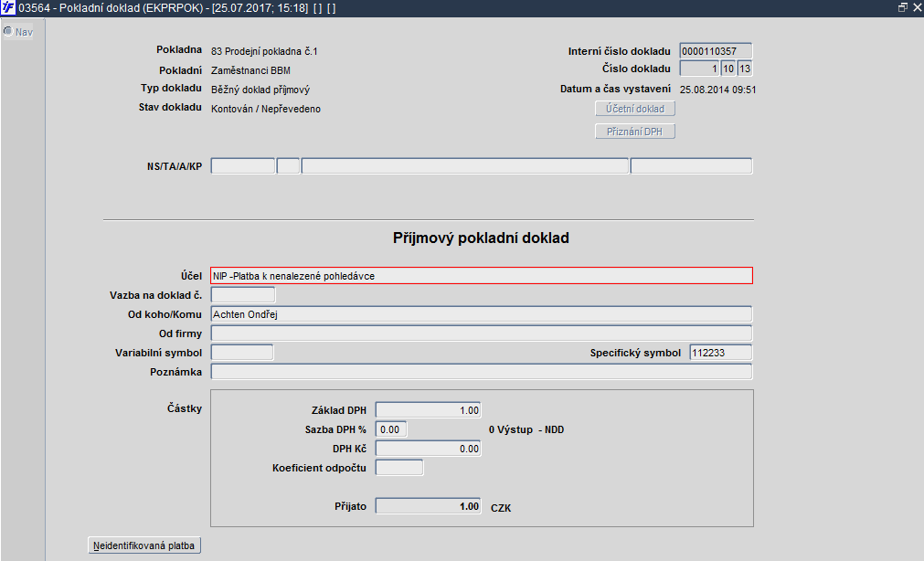The height and width of the screenshot is (561, 924).
Task: Click the first Číslo dokladu field containing 1
Action: 699,69
